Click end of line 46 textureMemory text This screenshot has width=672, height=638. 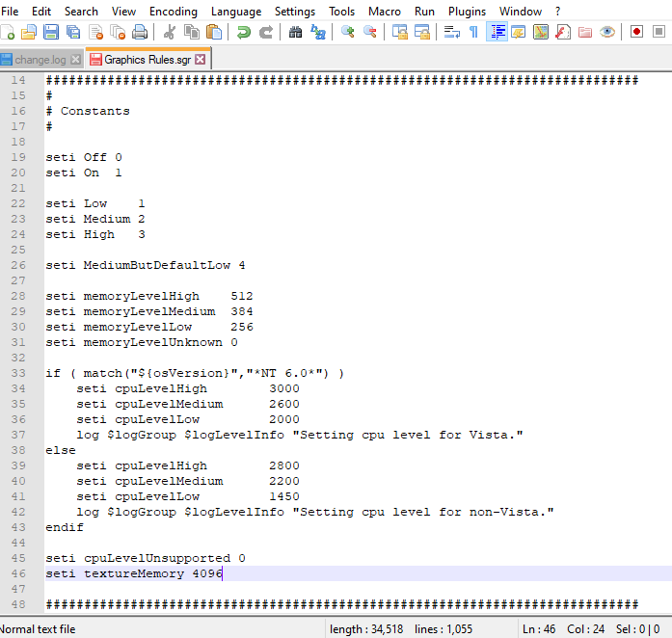click(223, 573)
